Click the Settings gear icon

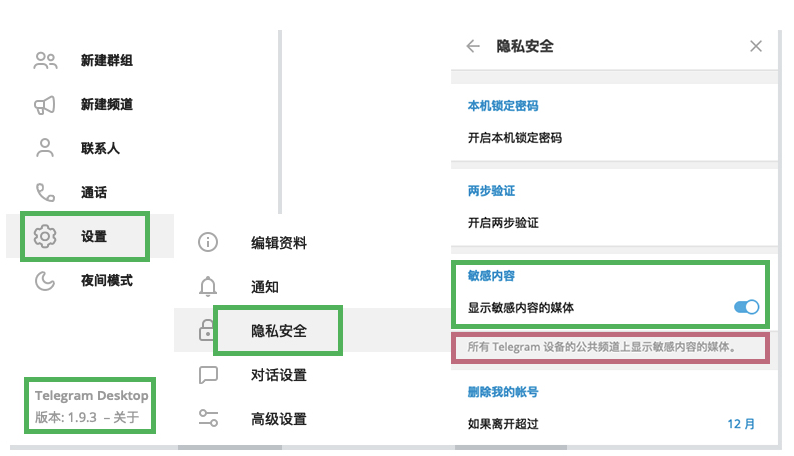tap(45, 237)
